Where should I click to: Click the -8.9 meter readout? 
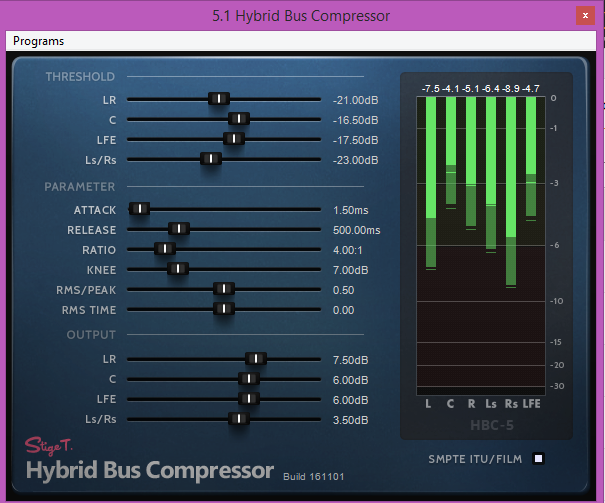(x=510, y=89)
